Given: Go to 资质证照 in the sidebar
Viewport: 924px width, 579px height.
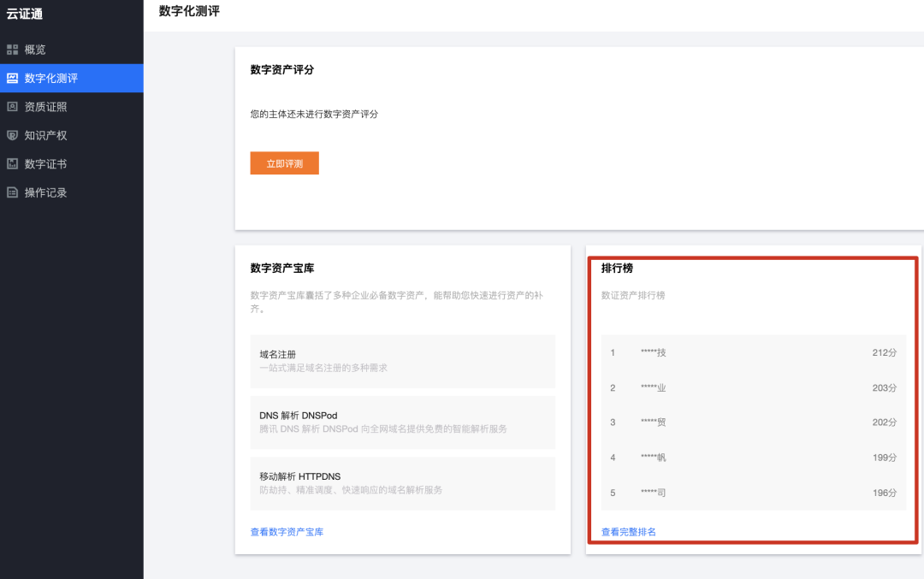Looking at the screenshot, I should (71, 107).
